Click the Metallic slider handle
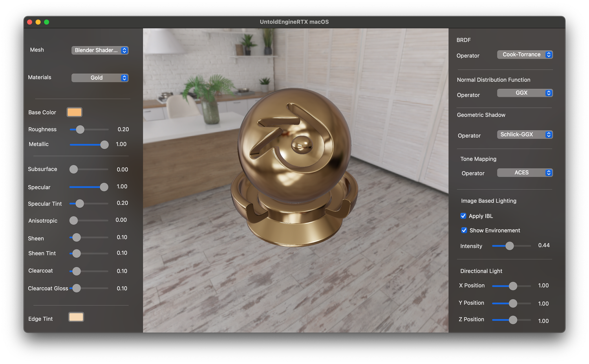 click(104, 145)
